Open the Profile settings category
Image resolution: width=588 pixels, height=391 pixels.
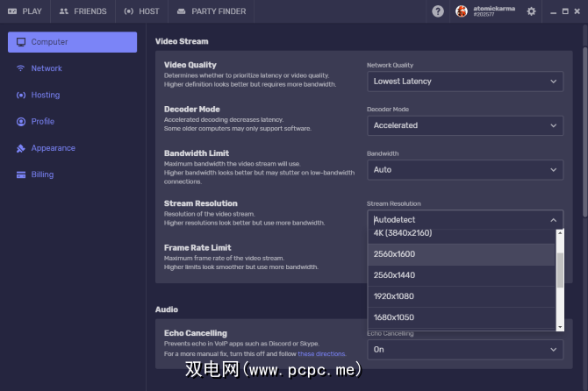coord(72,122)
